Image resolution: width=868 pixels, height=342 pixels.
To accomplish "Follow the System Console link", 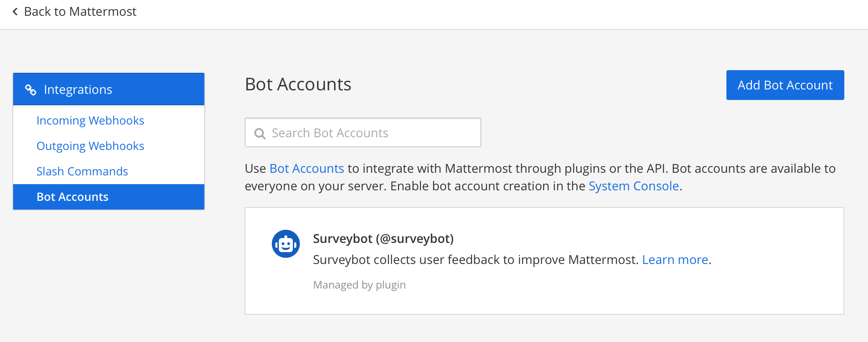I will [x=633, y=186].
